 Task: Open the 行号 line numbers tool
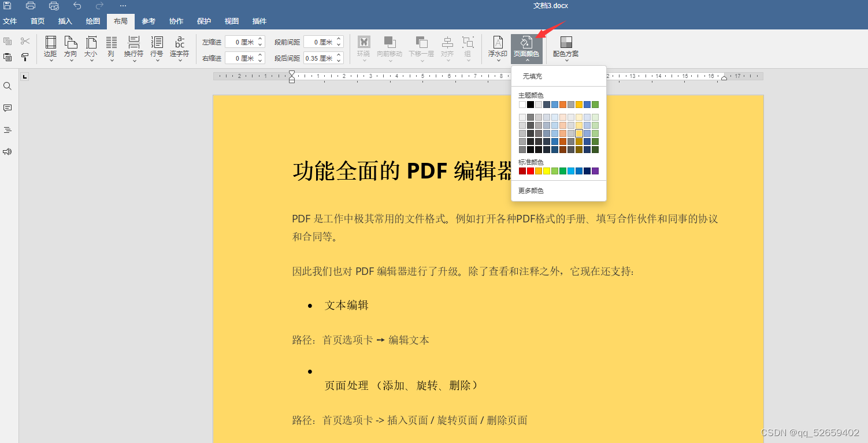coord(157,48)
